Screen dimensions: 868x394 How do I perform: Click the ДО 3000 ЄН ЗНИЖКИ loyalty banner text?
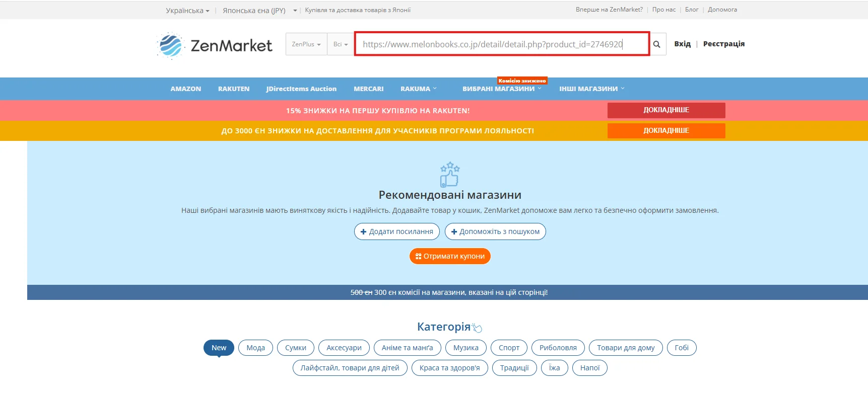pyautogui.click(x=378, y=131)
